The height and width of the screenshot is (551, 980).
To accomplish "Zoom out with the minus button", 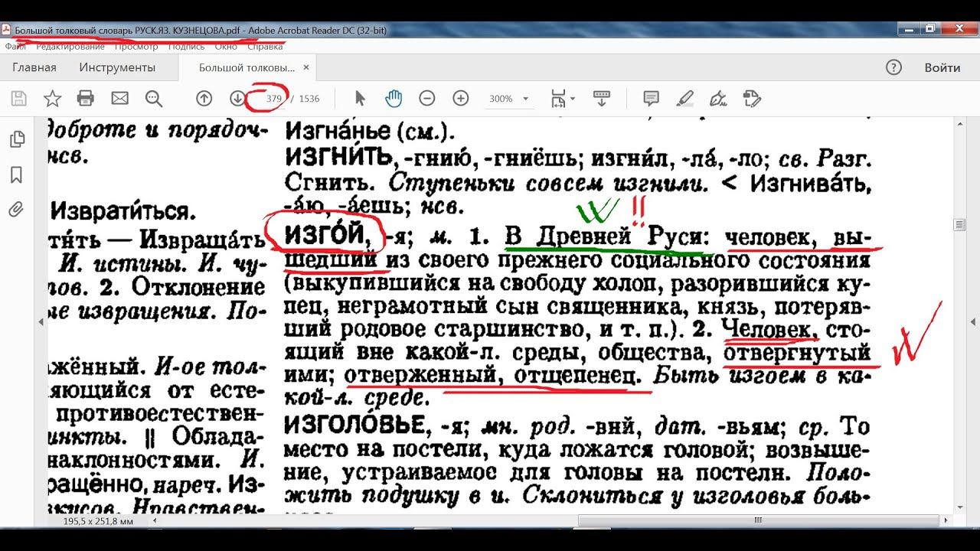I will pyautogui.click(x=427, y=98).
